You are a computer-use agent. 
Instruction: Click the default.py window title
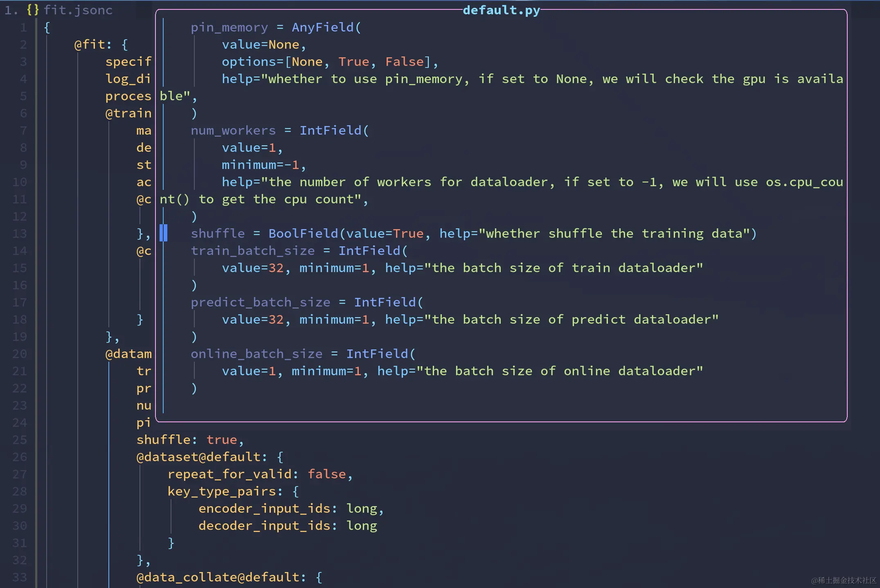click(x=501, y=10)
